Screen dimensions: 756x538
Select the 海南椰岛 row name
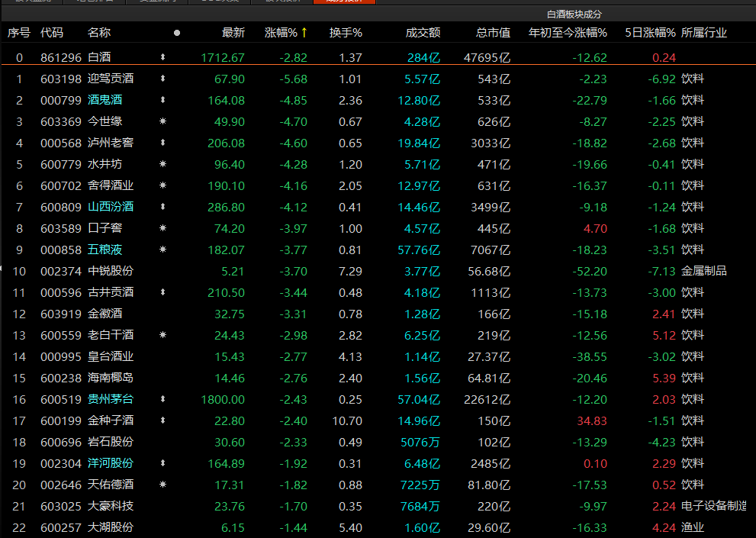(111, 378)
